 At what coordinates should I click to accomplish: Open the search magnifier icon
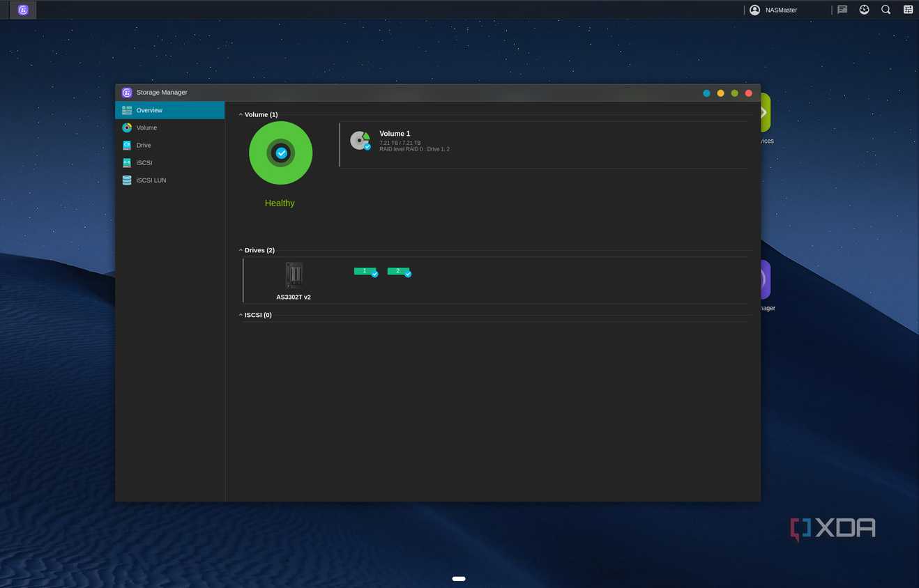886,10
